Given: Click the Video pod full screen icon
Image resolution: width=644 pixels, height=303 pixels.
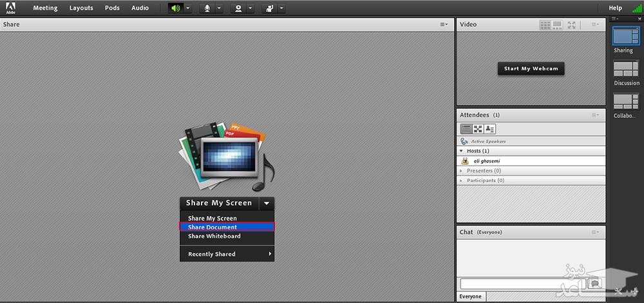Looking at the screenshot, I should 571,24.
